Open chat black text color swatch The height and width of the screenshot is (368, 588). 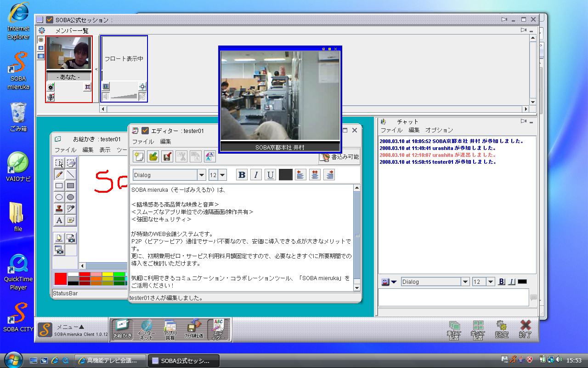(x=522, y=282)
